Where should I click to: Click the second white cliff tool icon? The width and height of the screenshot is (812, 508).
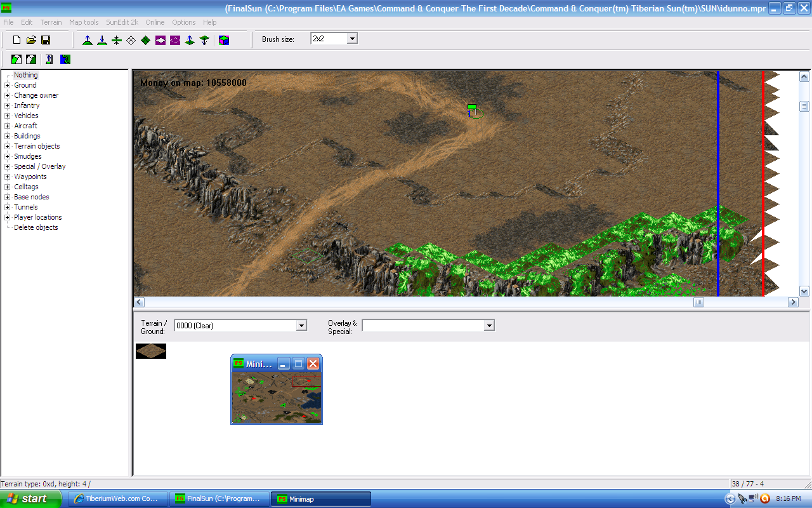31,60
